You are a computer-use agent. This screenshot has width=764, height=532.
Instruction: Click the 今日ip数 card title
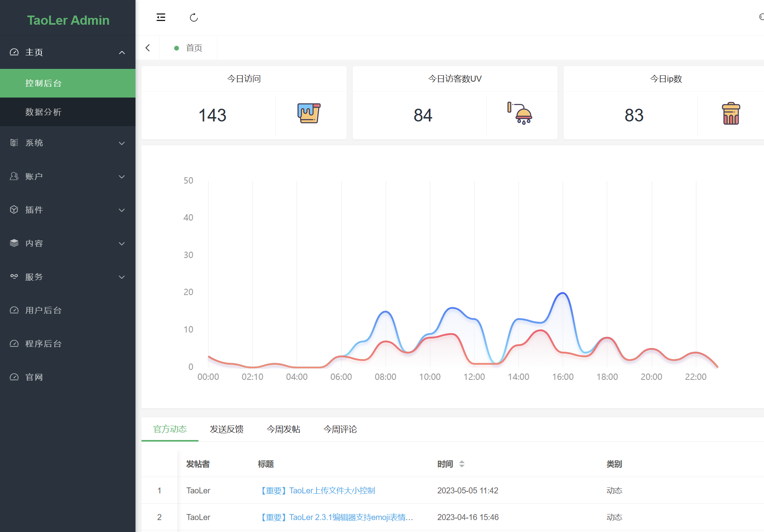(666, 79)
